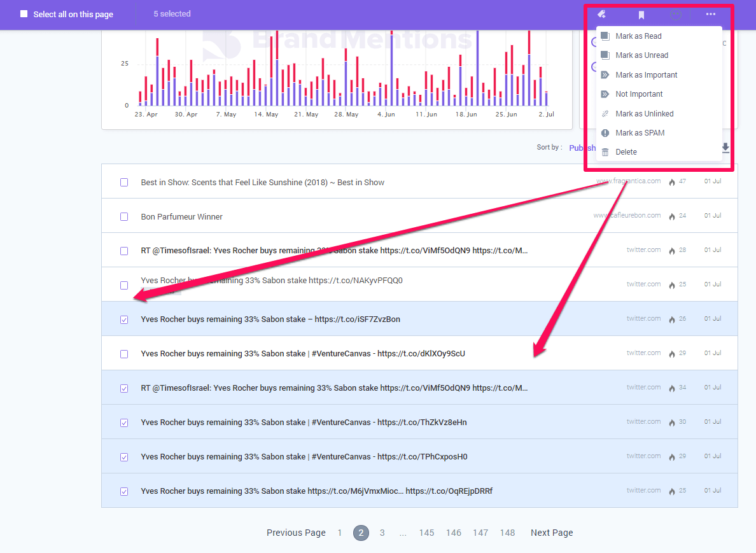Viewport: 756px width, 553px height.
Task: Click the bookmark icon in the purple bar
Action: tap(641, 15)
